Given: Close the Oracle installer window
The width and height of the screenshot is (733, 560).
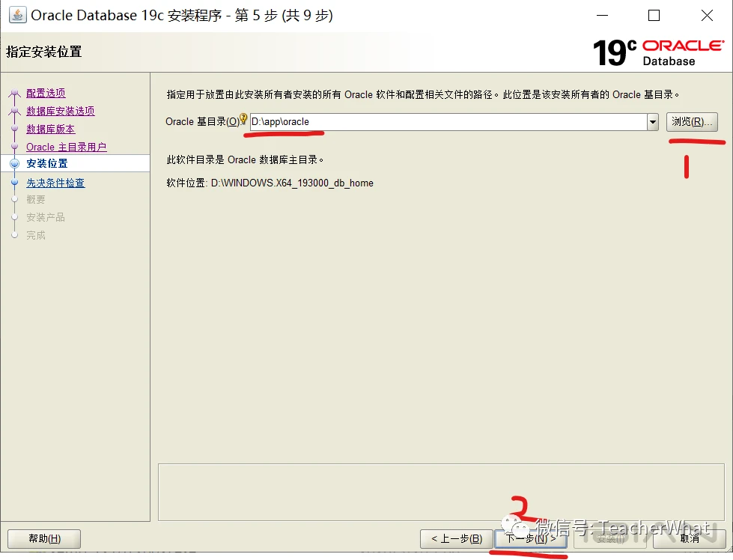Looking at the screenshot, I should pyautogui.click(x=707, y=16).
